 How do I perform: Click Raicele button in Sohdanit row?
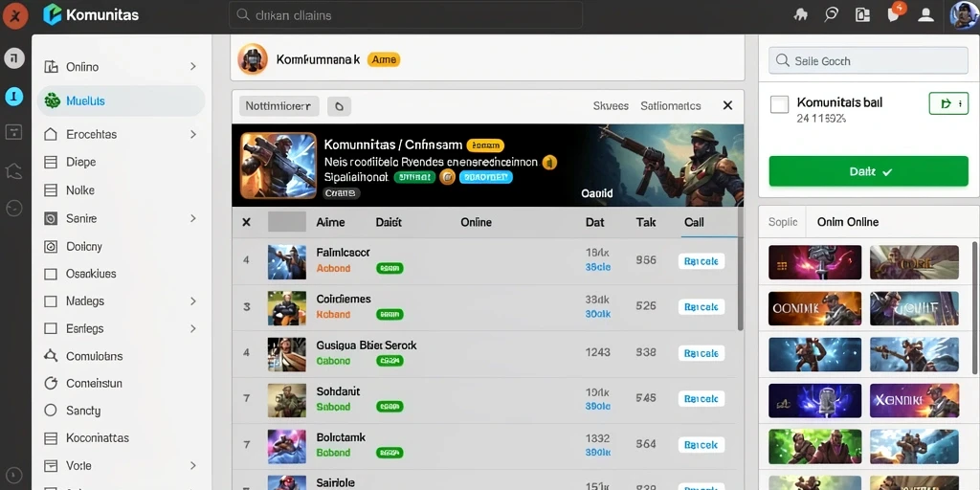click(702, 398)
